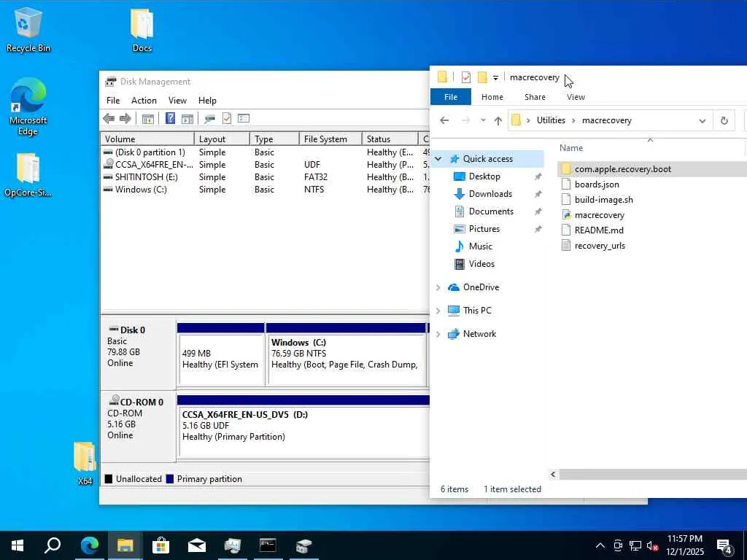
Task: Select the OpCore-Si... folder on desktop
Action: pos(28,175)
